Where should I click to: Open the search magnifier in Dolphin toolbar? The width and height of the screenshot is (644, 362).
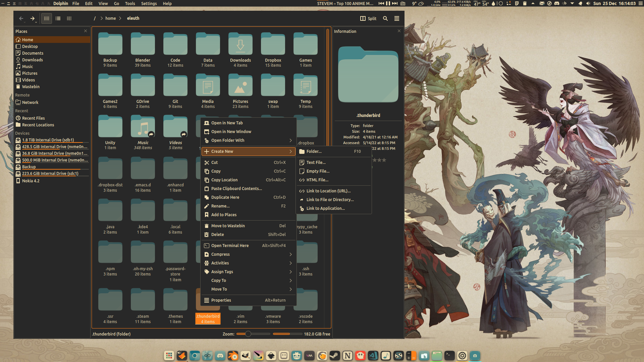click(385, 18)
